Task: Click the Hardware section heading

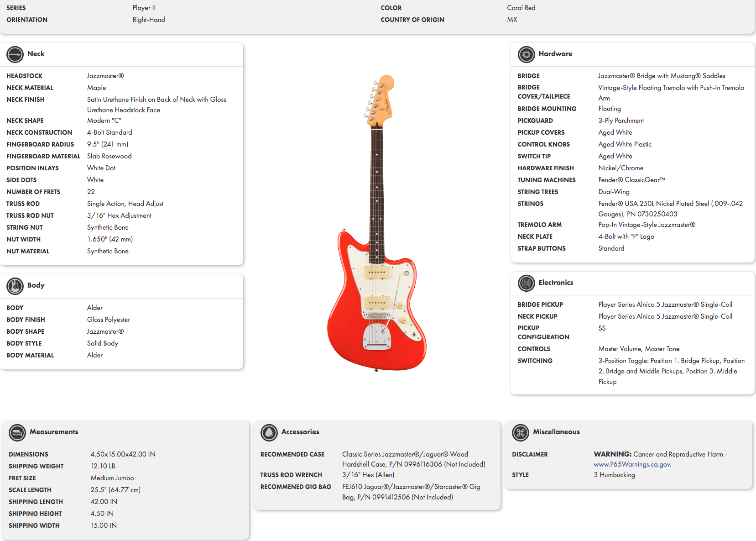Action: [555, 54]
